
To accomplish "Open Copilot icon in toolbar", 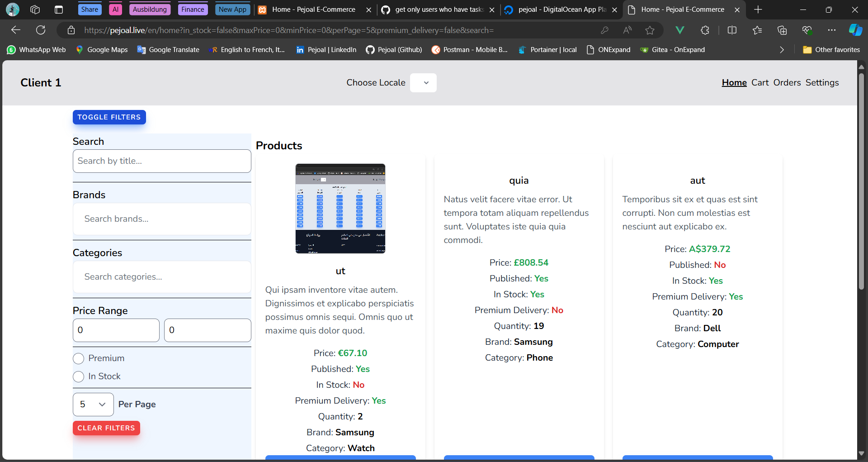I will (855, 30).
